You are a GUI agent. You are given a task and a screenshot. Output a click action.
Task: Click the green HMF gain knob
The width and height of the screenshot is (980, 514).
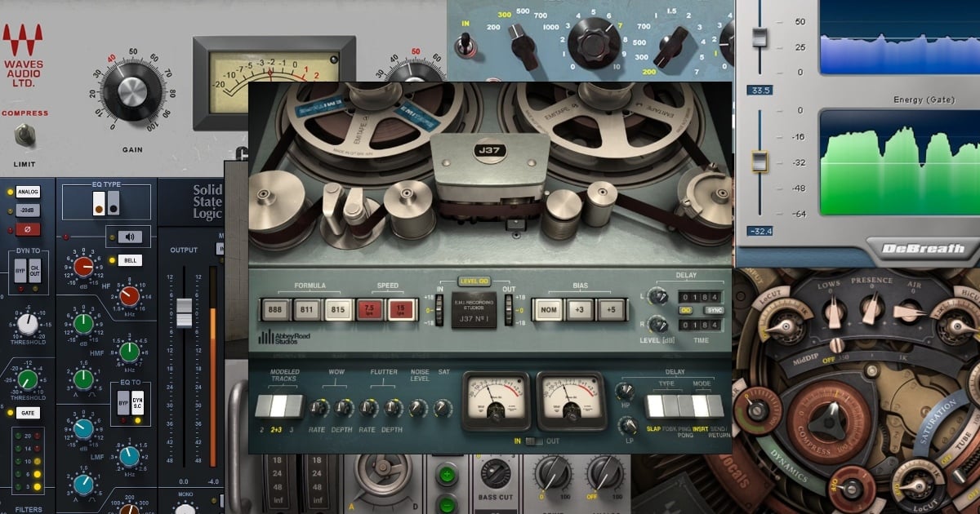pos(83,323)
